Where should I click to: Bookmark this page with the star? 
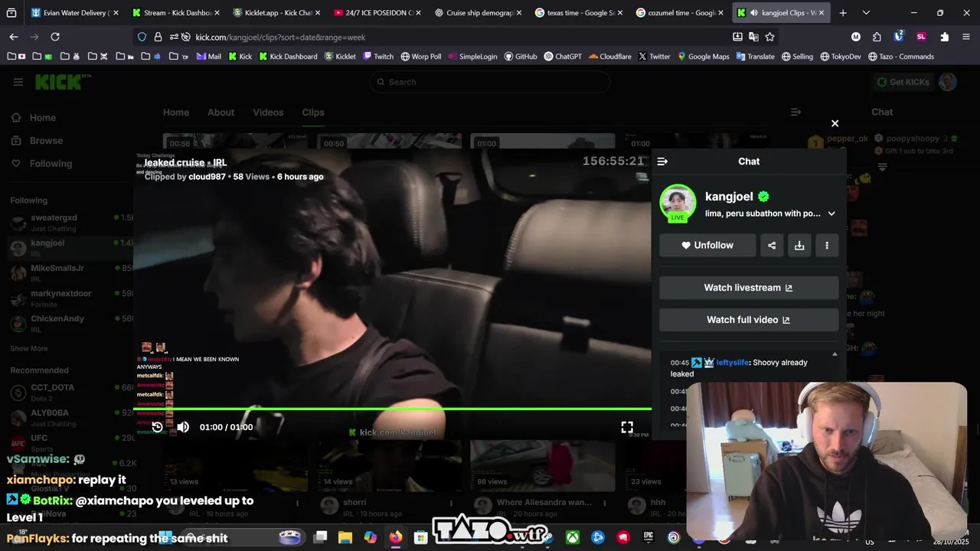click(769, 37)
